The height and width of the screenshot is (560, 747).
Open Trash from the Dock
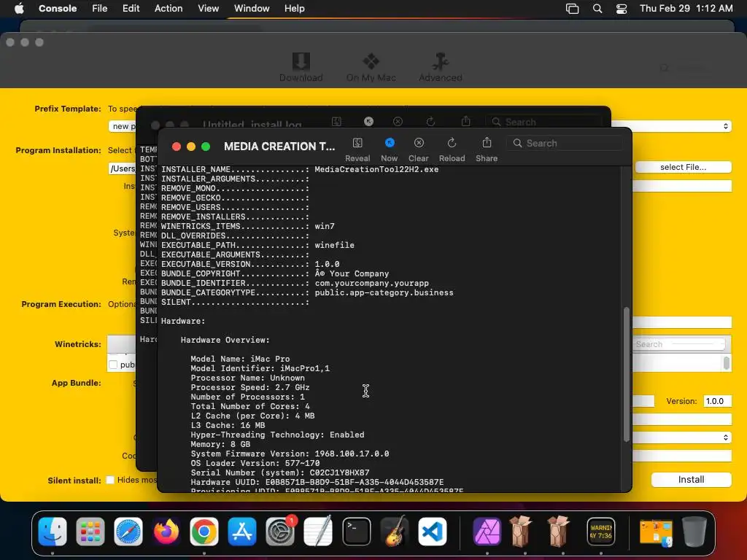[694, 532]
